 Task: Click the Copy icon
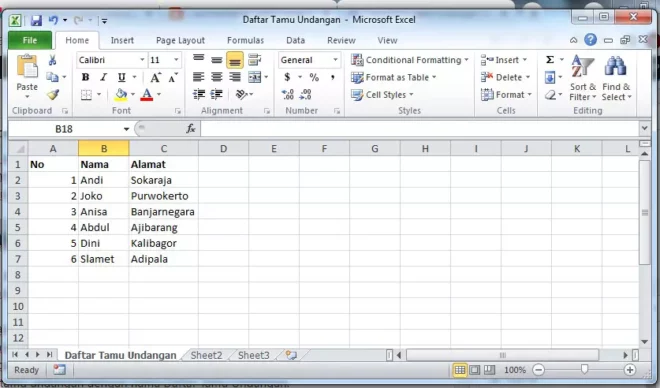(x=52, y=77)
